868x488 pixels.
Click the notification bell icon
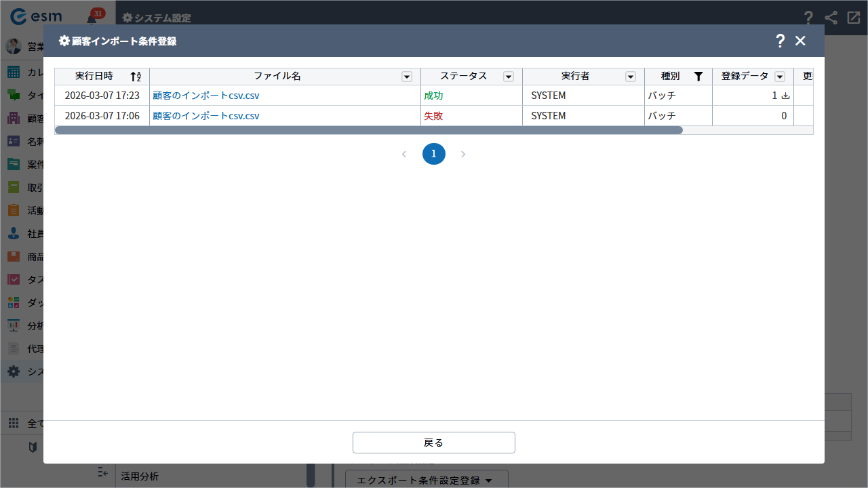point(92,19)
